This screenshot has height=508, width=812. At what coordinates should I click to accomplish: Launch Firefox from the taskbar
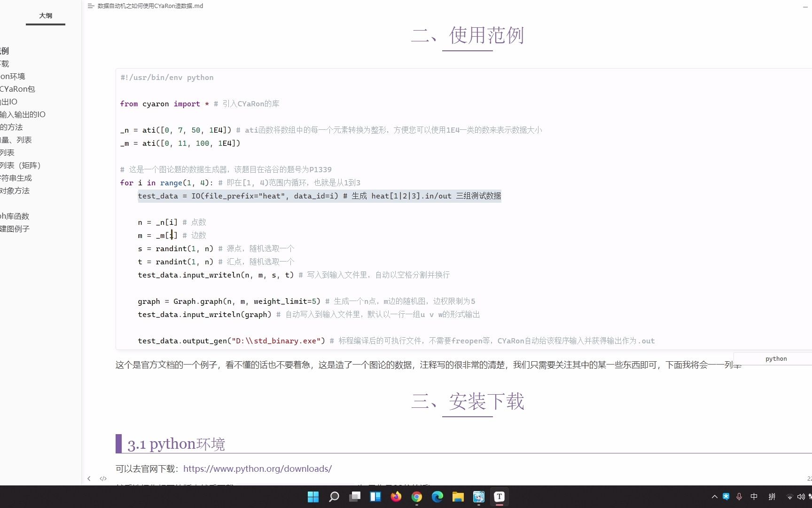396,497
